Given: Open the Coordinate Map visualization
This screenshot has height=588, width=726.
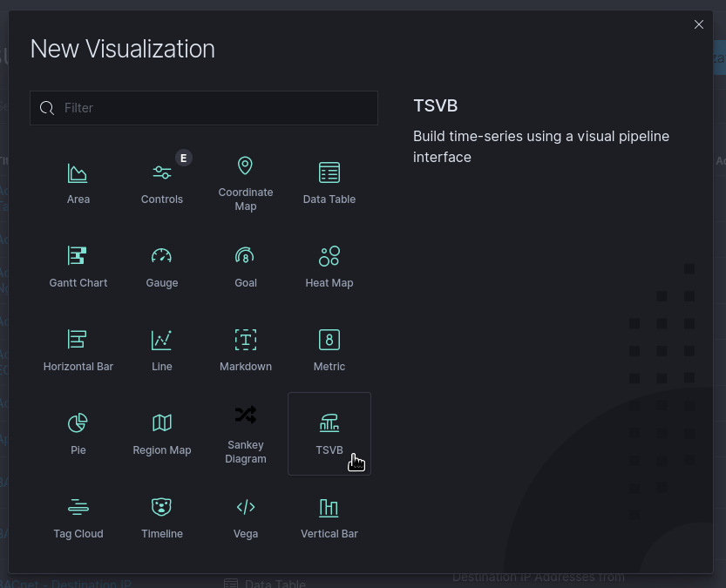Looking at the screenshot, I should point(245,180).
